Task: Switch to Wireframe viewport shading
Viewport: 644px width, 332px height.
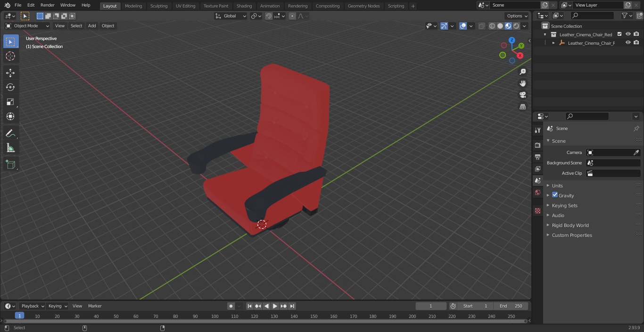Action: tap(492, 26)
